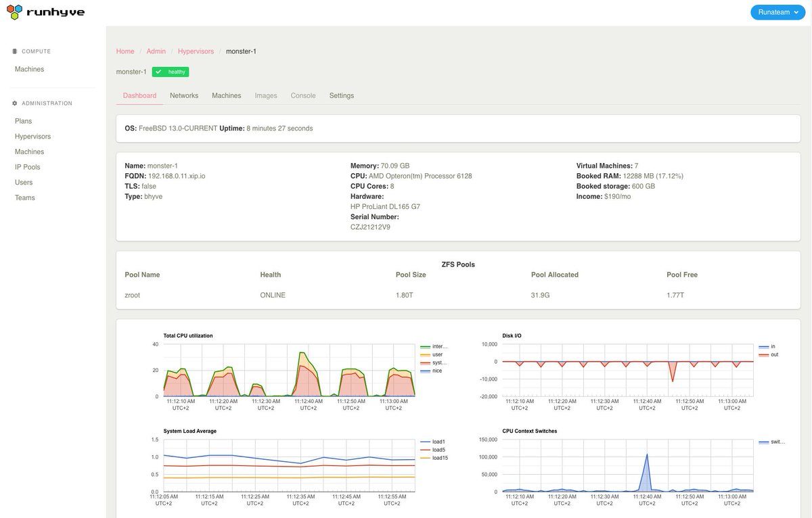Viewport: 812px width, 518px height.
Task: Open Machines under the ADMINISTRATION section
Action: [x=29, y=152]
